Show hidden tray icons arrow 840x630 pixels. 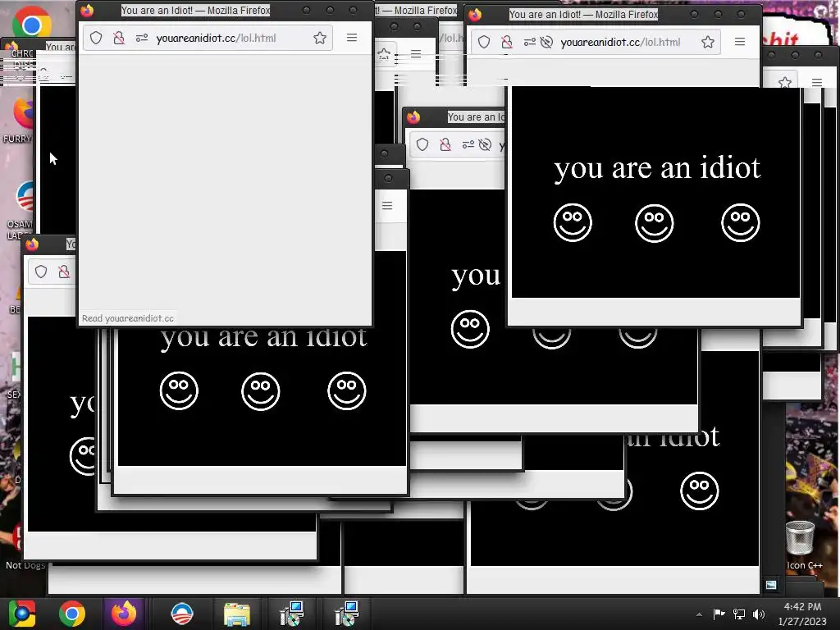click(699, 614)
